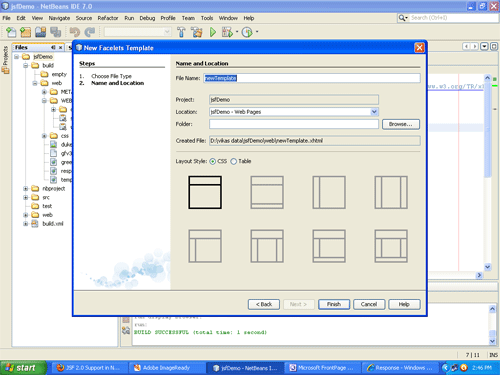
Task: Select the header-content-footer layout thumbnail
Action: (x=267, y=192)
